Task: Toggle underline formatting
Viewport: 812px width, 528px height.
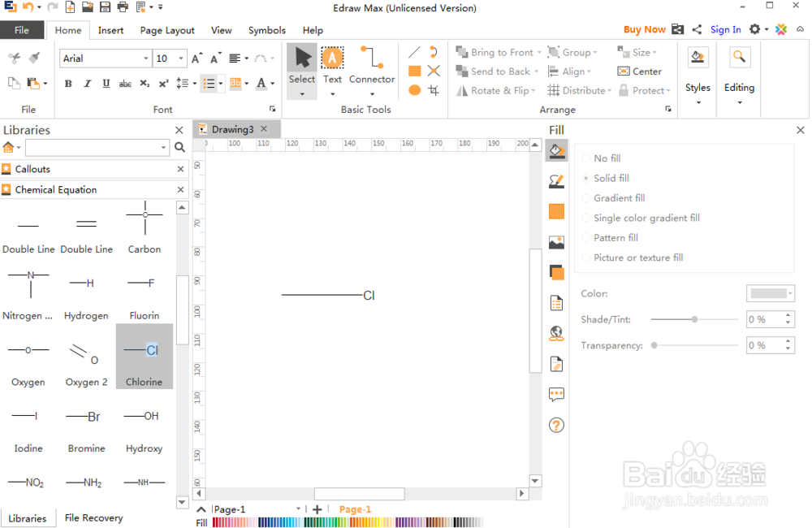Action: (x=106, y=84)
